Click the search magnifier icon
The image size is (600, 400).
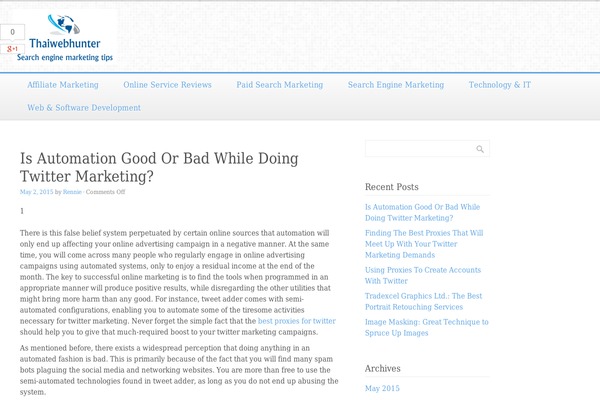tap(480, 149)
